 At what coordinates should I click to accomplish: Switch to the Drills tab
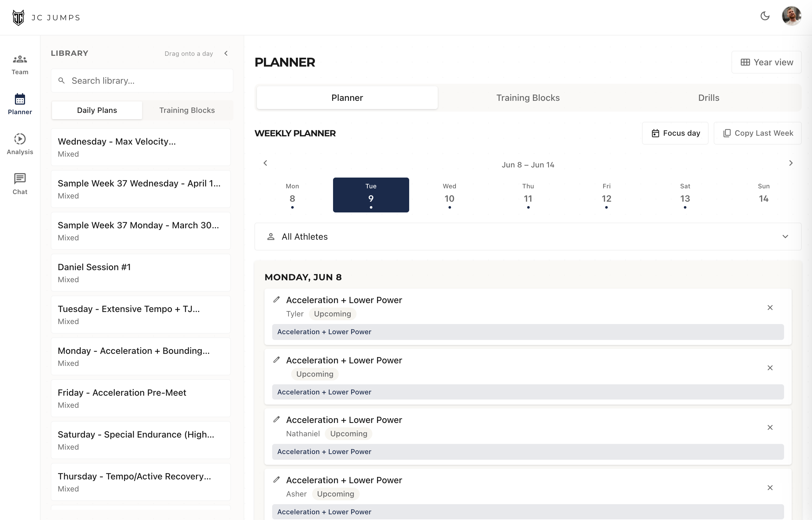[x=709, y=98]
